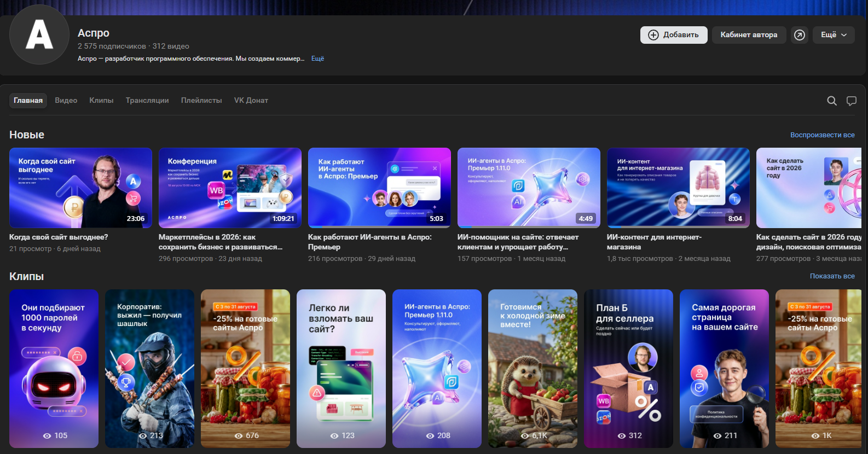Viewport: 868px width, 454px height.
Task: Open the ИИ-агенты Премьер 1.11.0 clip with 208 views
Action: pos(437,369)
